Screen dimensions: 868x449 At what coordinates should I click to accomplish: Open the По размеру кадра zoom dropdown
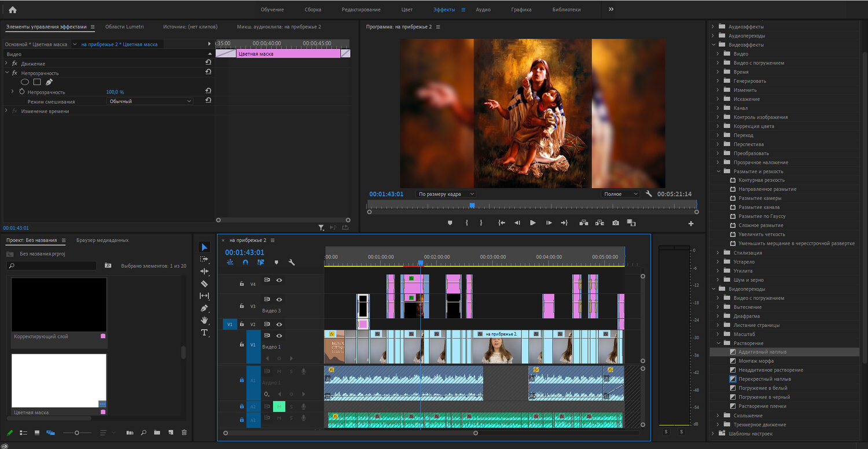click(x=446, y=194)
